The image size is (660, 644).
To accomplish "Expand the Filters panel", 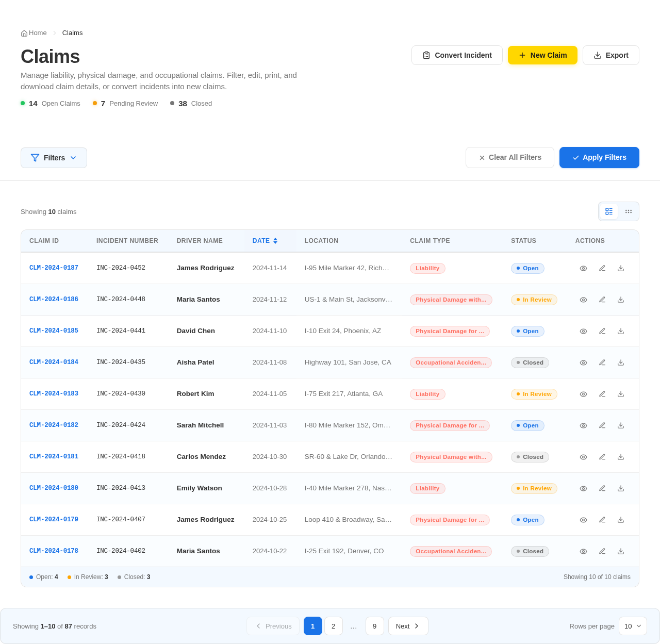I will click(x=54, y=158).
